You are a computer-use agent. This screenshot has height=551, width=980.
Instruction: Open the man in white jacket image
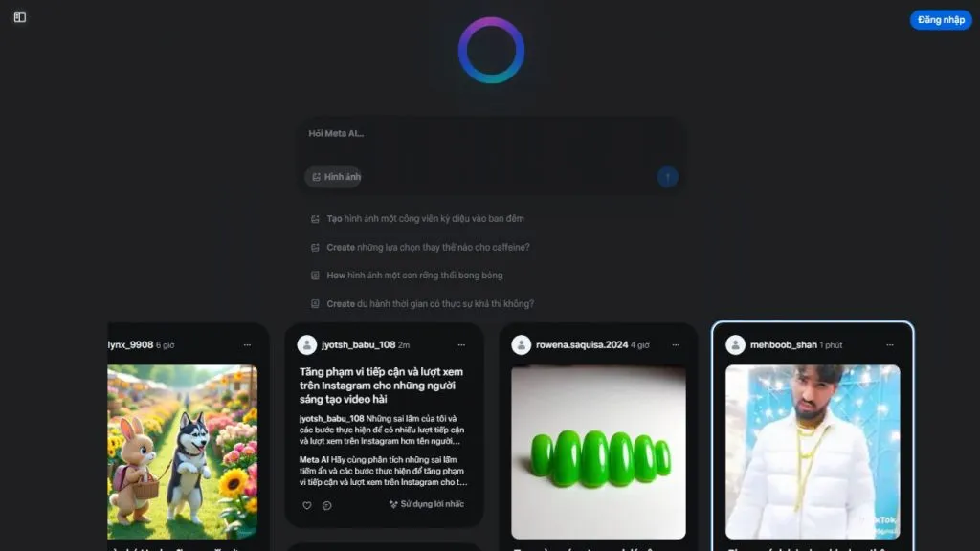tap(813, 452)
